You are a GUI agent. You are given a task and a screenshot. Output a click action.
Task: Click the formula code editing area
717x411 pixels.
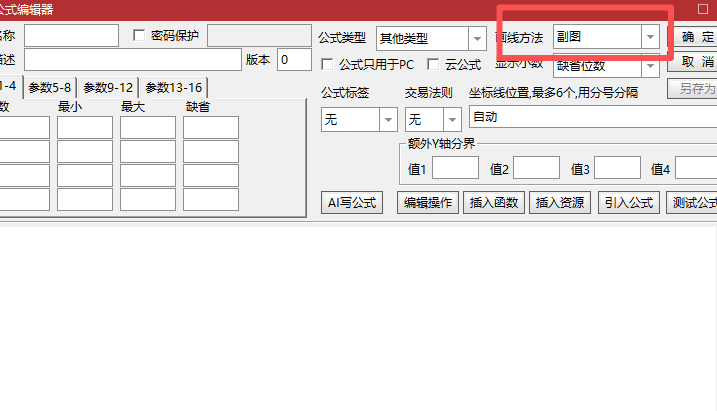point(358,319)
